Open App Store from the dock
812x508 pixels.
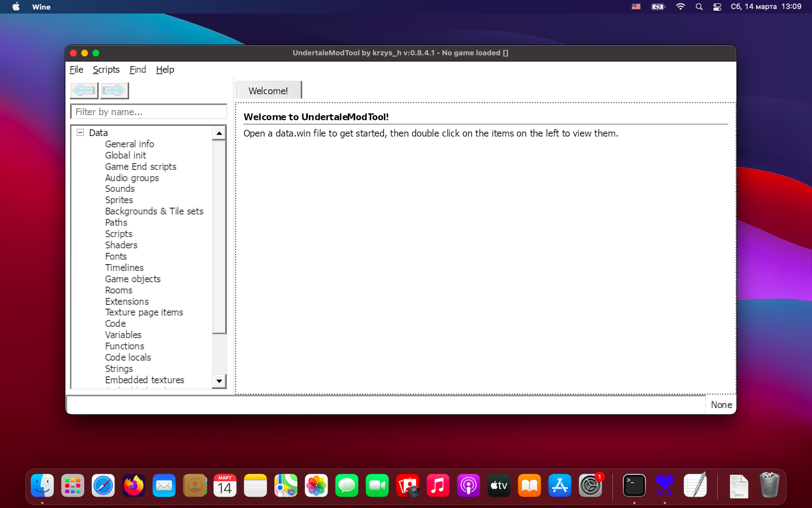pos(560,485)
